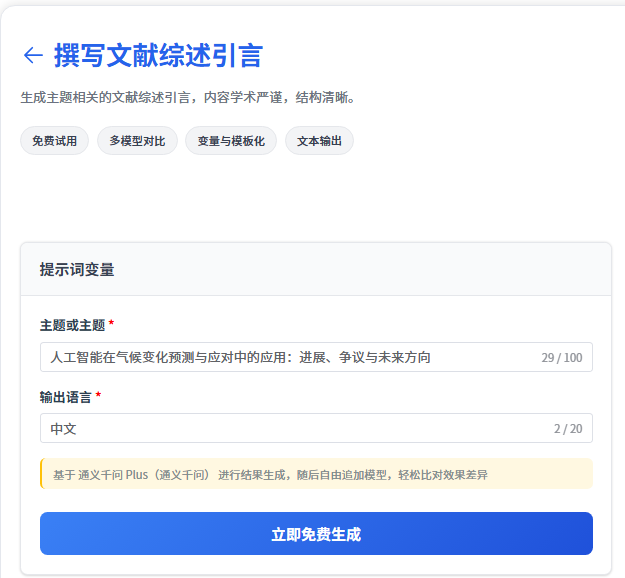Click the 文本输出 tag chip
The width and height of the screenshot is (625, 578).
coord(319,141)
